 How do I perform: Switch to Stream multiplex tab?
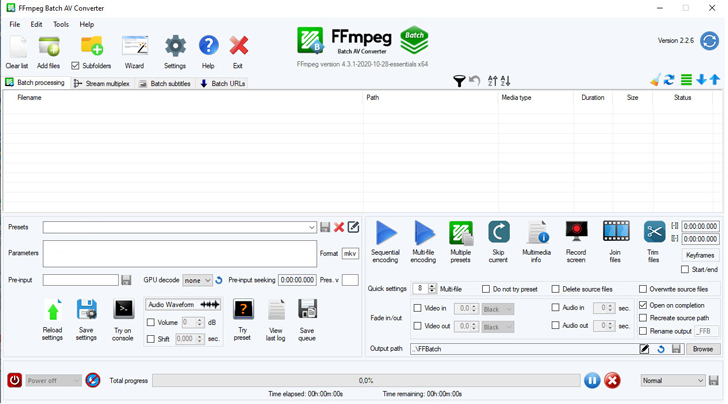click(102, 84)
